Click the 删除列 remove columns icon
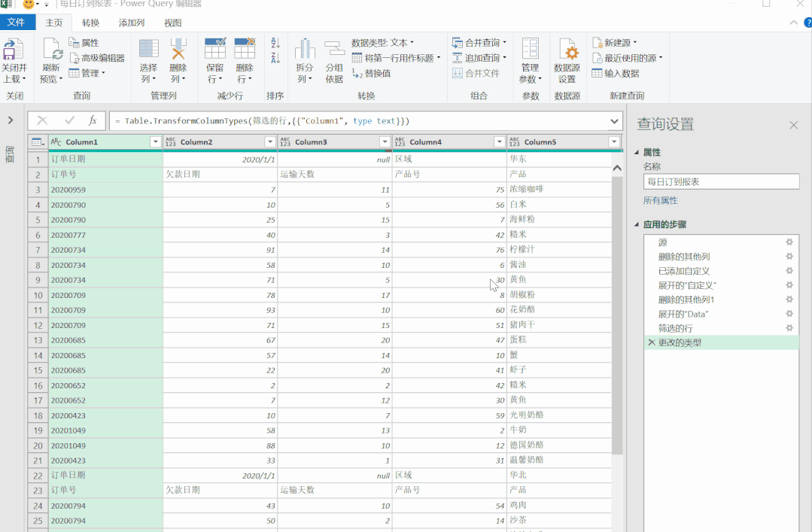The width and height of the screenshot is (812, 532). (x=178, y=49)
